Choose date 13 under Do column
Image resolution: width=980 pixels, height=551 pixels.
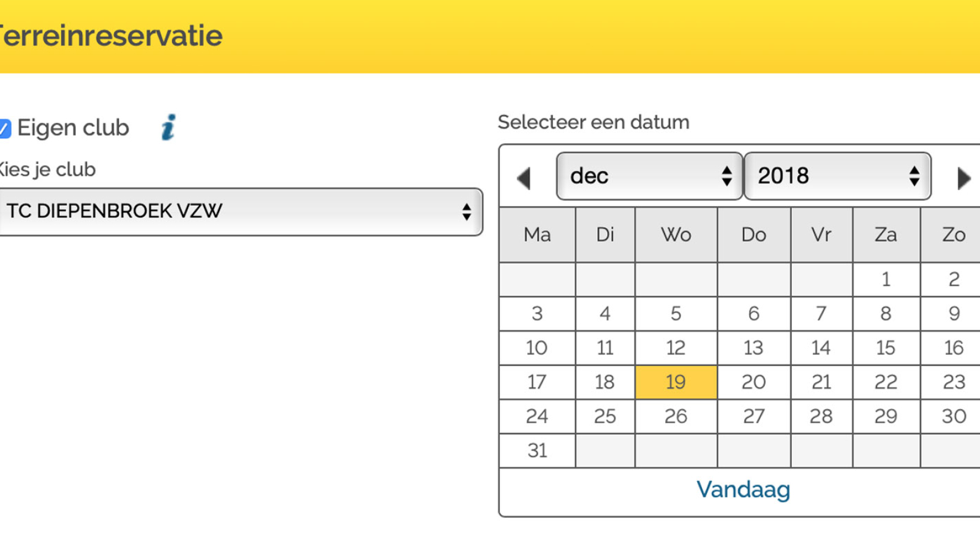753,348
